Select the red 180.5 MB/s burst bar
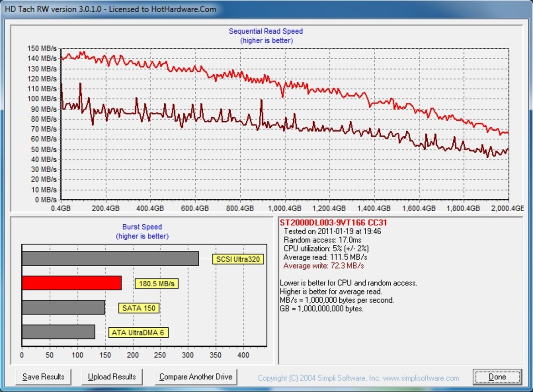Image resolution: width=533 pixels, height=392 pixels. 72,283
